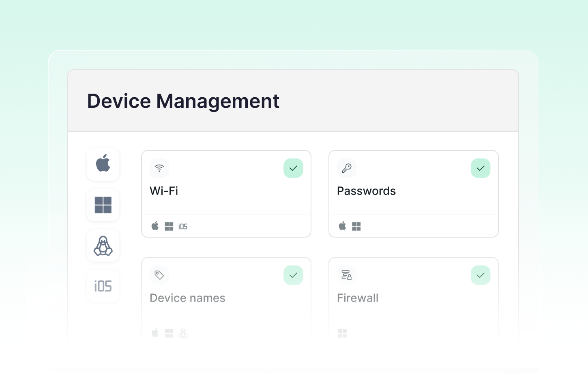Open the Device names card
This screenshot has width=588, height=373.
point(187,298)
